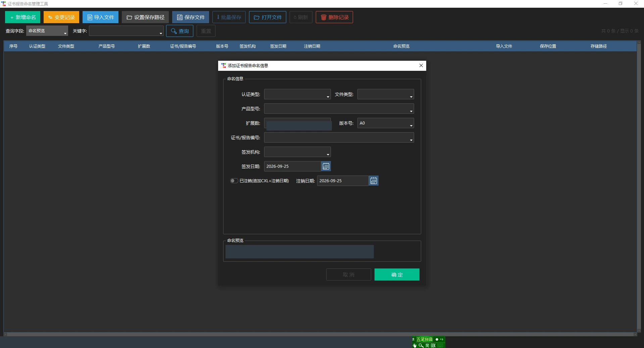Toggle the 已注销 cancelled switch
The width and height of the screenshot is (644, 348).
click(x=234, y=181)
